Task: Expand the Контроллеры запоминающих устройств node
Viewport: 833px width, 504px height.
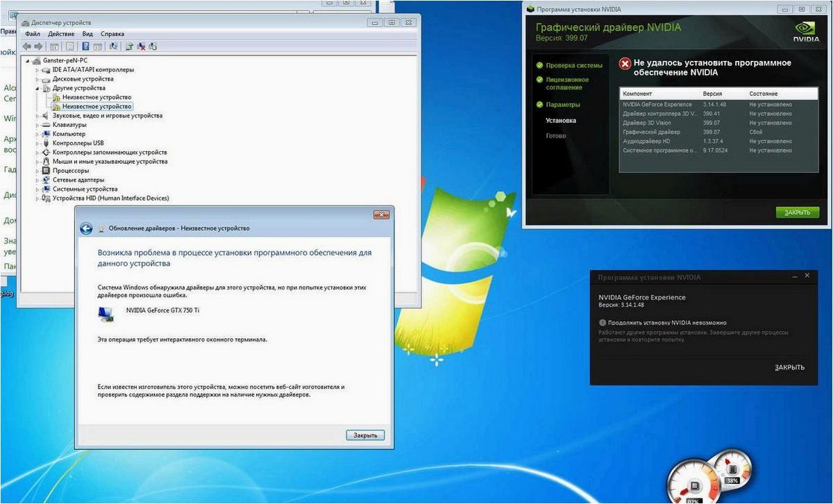Action: tap(37, 152)
